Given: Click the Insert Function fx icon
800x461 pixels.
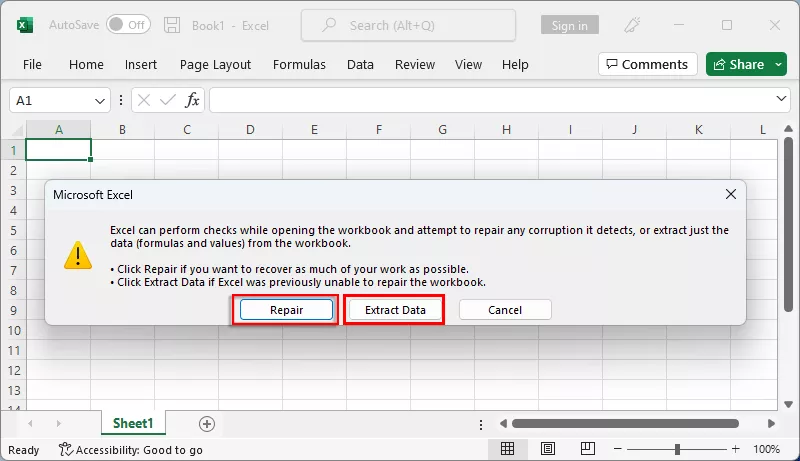Looking at the screenshot, I should (x=192, y=100).
